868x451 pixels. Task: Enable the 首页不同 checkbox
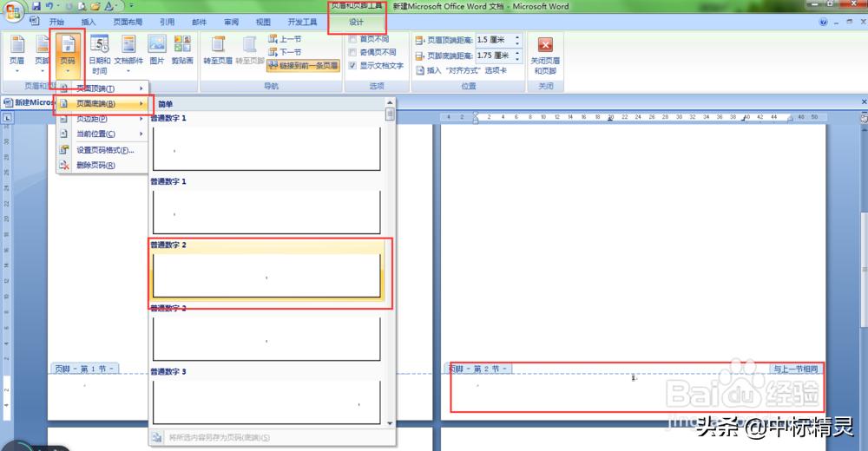352,39
